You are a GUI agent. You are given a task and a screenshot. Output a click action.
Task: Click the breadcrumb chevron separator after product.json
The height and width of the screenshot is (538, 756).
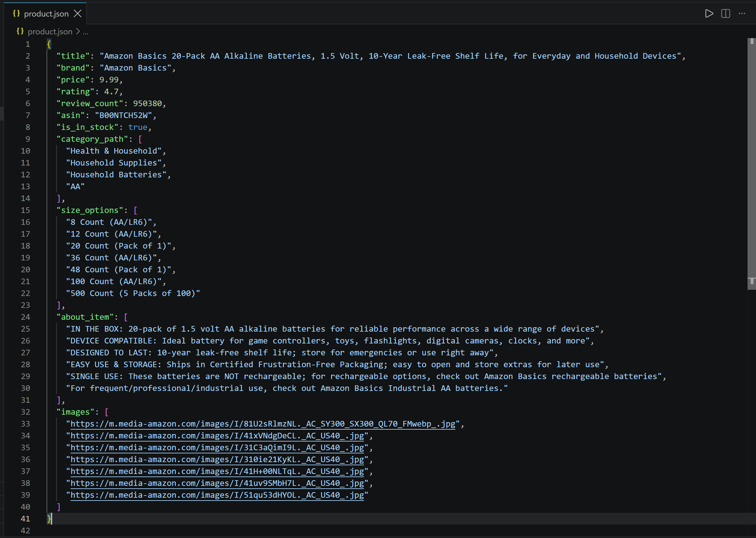[78, 32]
